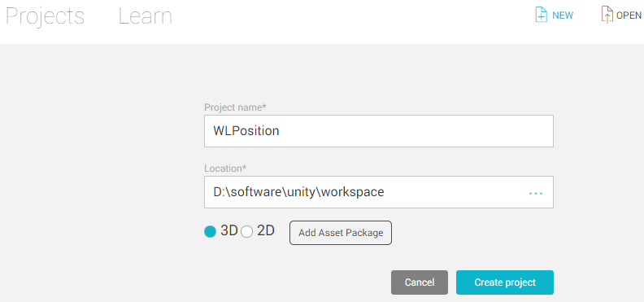The image size is (644, 302).
Task: Click the D:\software\unity\workspace path text
Action: coord(298,192)
